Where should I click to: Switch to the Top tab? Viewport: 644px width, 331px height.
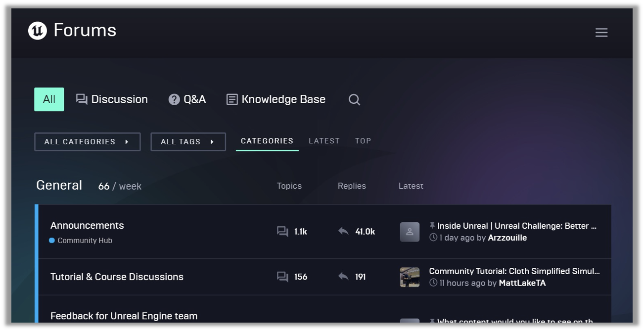pos(363,141)
